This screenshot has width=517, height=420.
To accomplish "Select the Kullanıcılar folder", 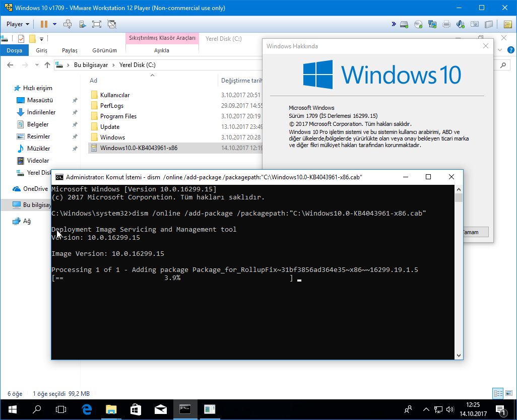I will [115, 95].
